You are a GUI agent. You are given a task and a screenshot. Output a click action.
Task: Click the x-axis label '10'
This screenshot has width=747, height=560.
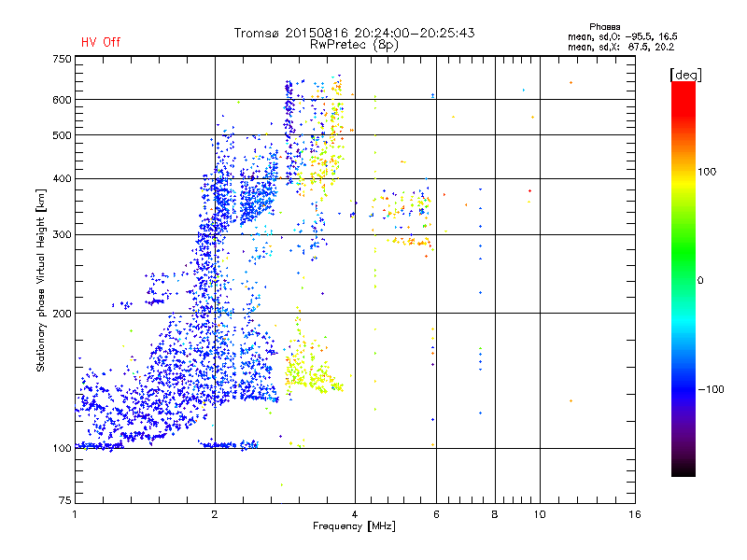click(x=540, y=514)
